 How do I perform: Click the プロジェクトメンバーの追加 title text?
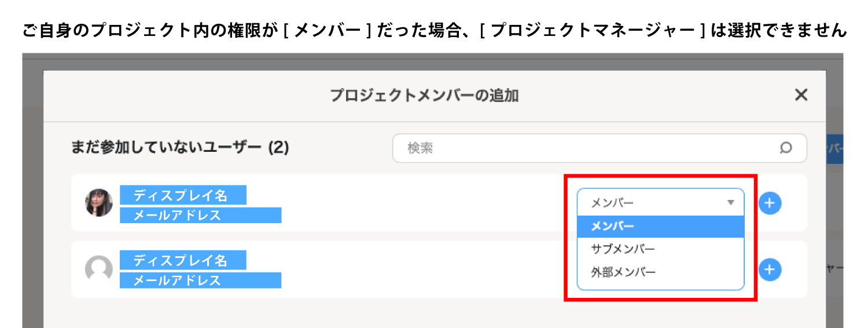tap(424, 96)
